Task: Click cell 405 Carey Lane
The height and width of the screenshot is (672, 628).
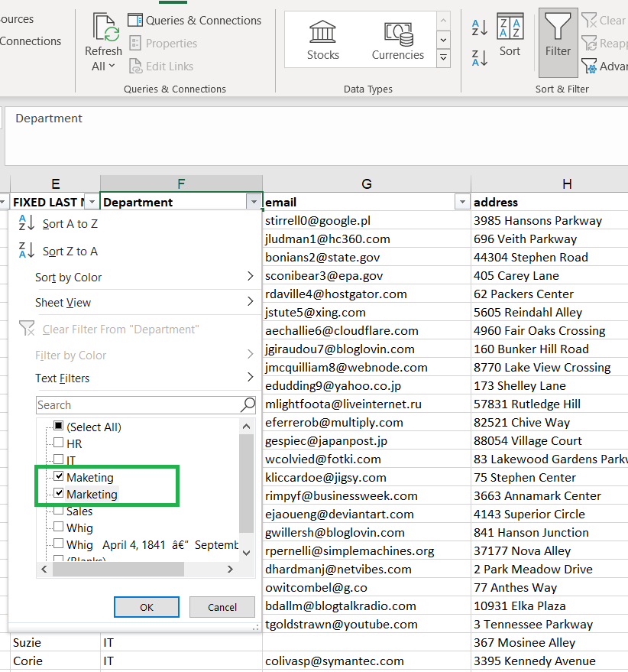Action: click(549, 275)
